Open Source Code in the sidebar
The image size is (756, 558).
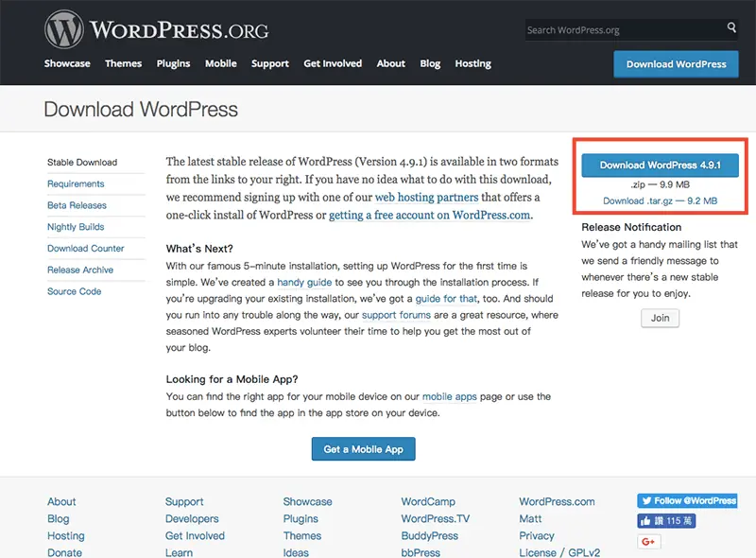75,291
